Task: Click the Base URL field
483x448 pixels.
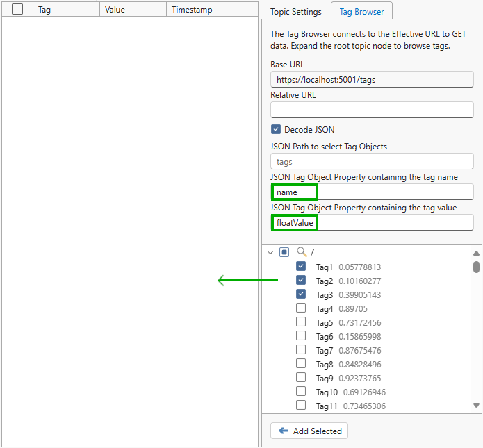Action: (x=372, y=80)
